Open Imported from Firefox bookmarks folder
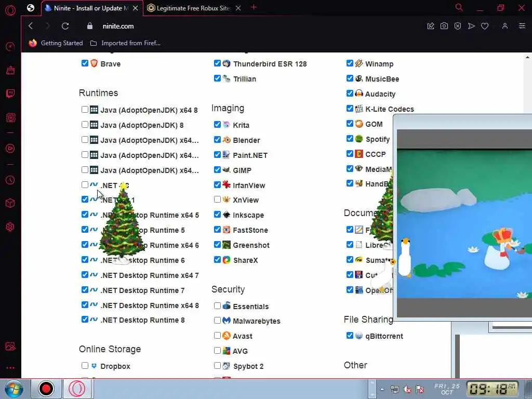The image size is (532, 399). pyautogui.click(x=125, y=43)
